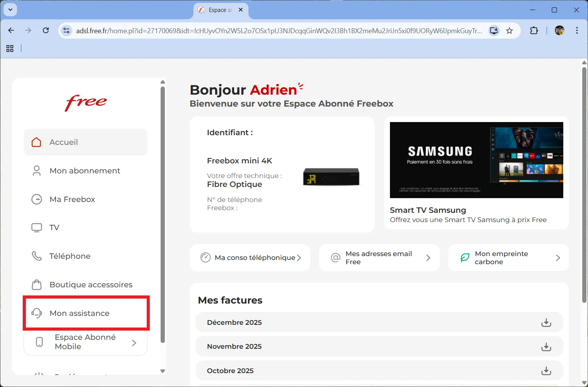
Task: Click the Ma Freebox icon
Action: [x=37, y=199]
